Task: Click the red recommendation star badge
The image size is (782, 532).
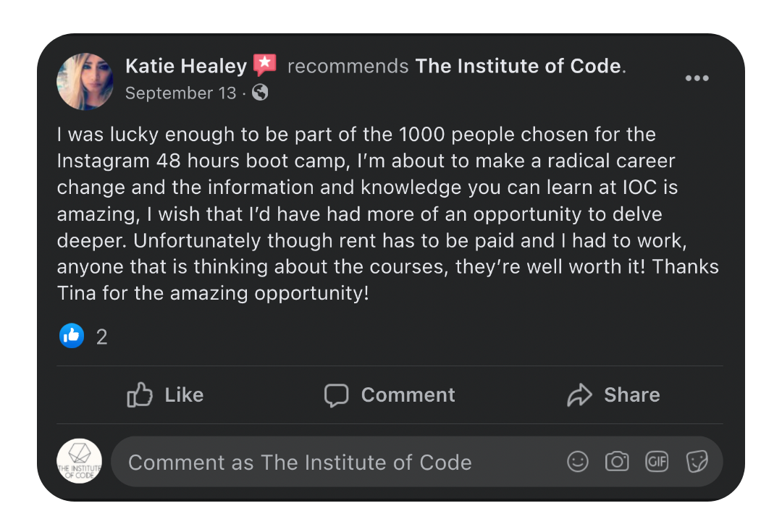Action: [x=265, y=65]
